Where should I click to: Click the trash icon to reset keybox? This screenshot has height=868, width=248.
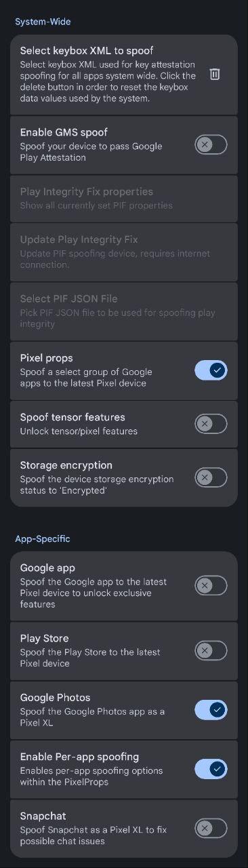(215, 75)
